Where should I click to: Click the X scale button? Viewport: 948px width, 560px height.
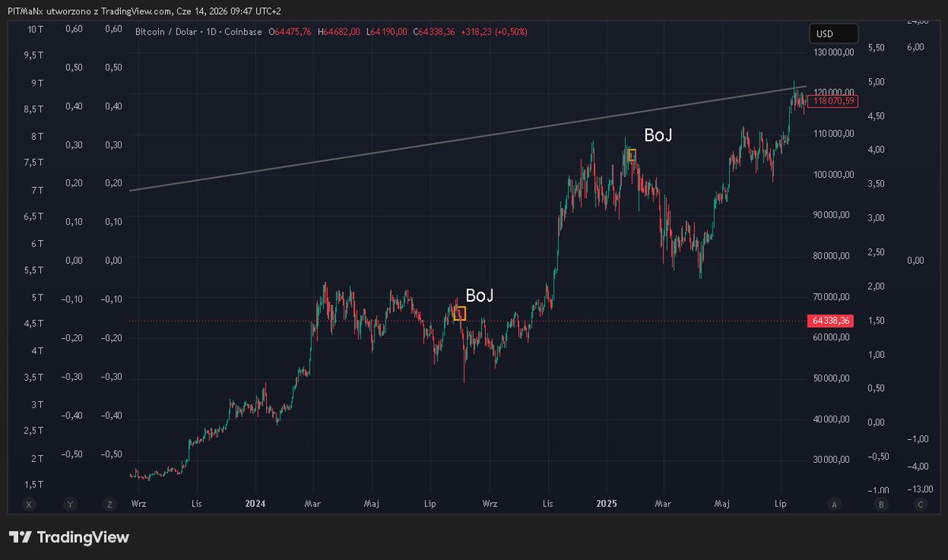(x=29, y=504)
